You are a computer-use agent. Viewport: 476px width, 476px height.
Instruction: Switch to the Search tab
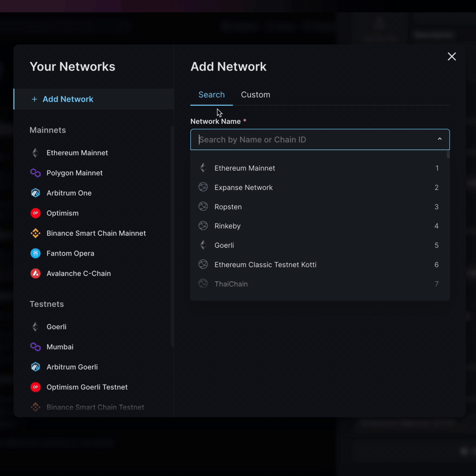coord(212,95)
